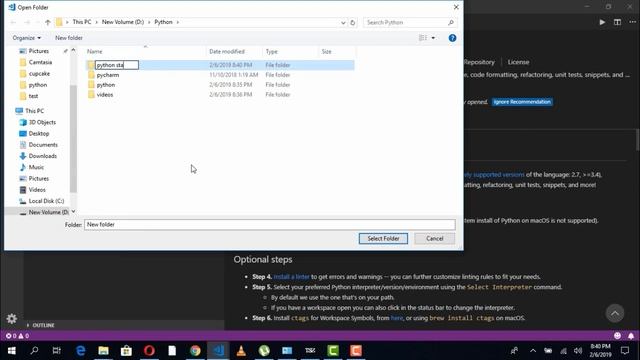
Task: Click VS Code Split Editor icon
Action: coord(617,22)
